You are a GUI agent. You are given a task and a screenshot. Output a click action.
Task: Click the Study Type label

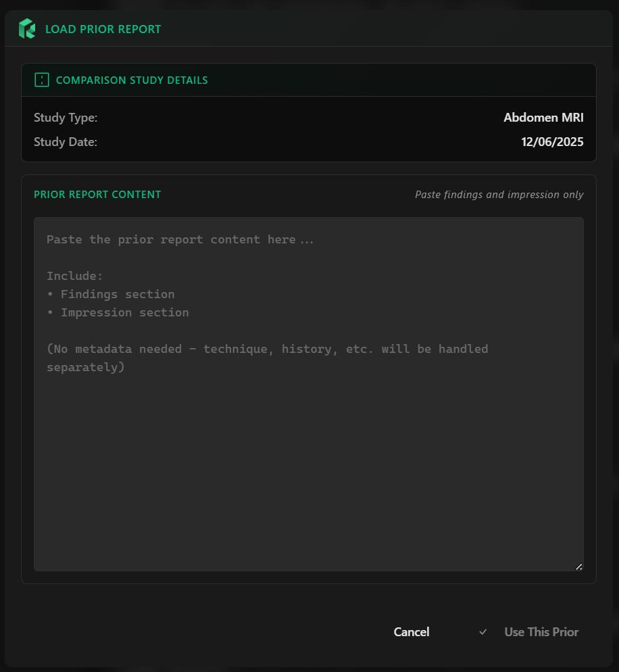pyautogui.click(x=66, y=118)
